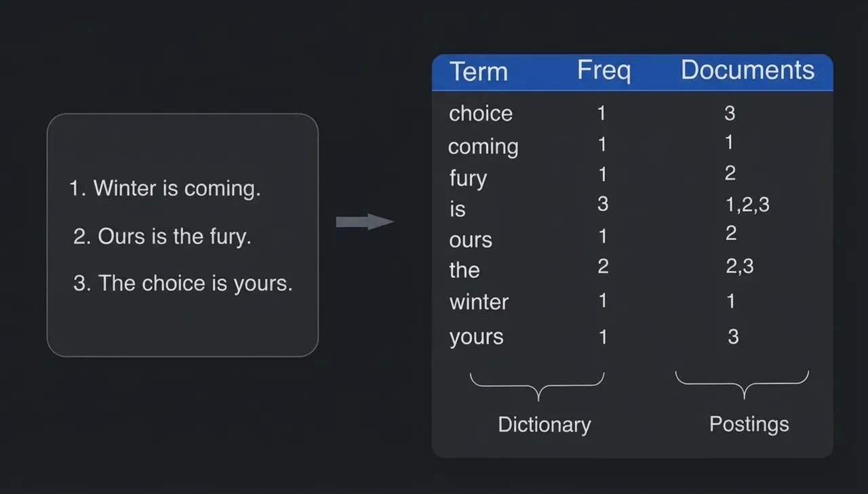Viewport: 868px width, 494px height.
Task: Click the postings list "2,3"
Action: click(739, 266)
